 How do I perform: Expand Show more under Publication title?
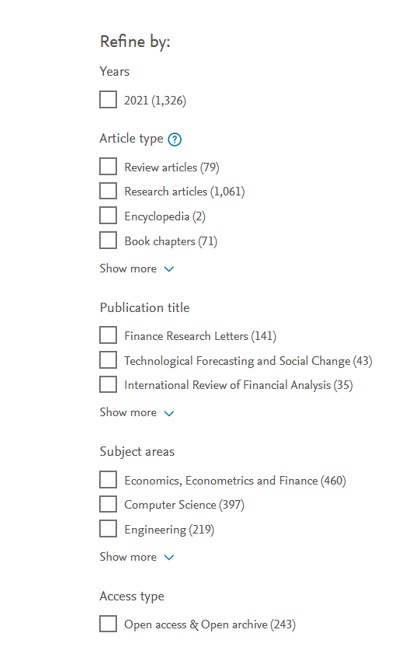[x=137, y=412]
